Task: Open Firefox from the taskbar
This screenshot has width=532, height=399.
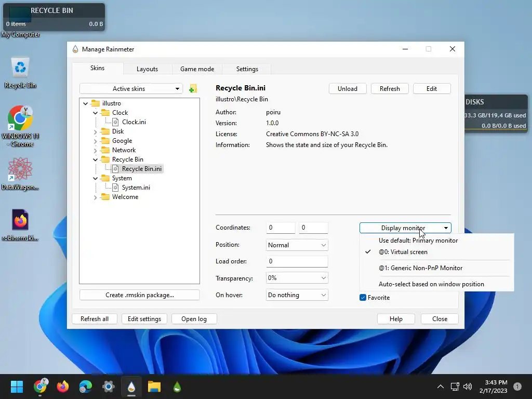Action: (63, 387)
